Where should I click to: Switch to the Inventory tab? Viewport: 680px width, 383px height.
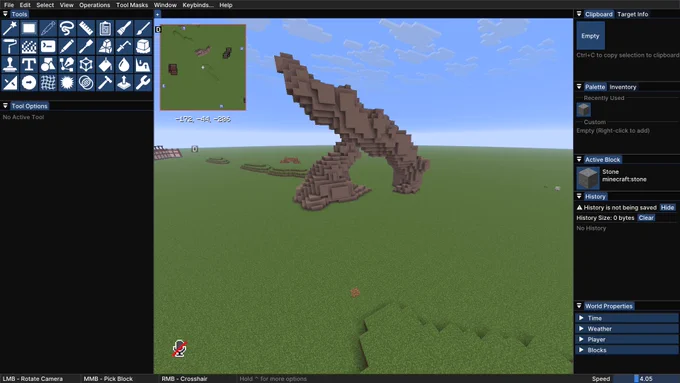coord(623,87)
